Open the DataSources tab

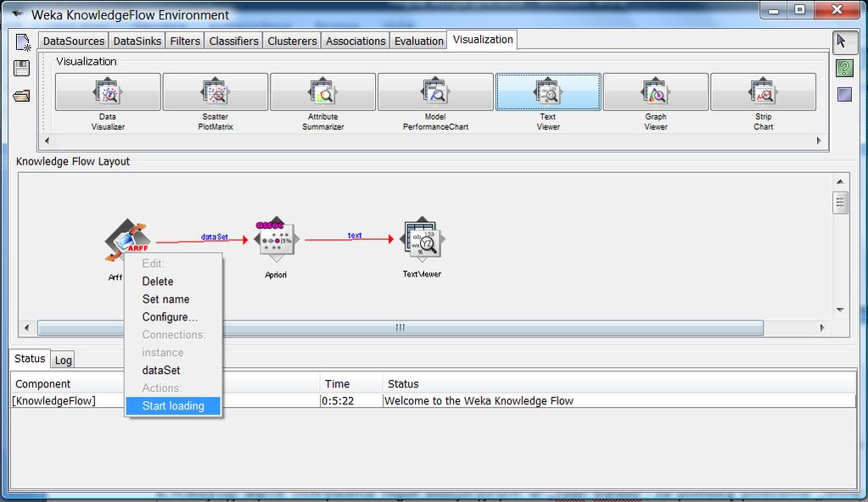point(74,41)
